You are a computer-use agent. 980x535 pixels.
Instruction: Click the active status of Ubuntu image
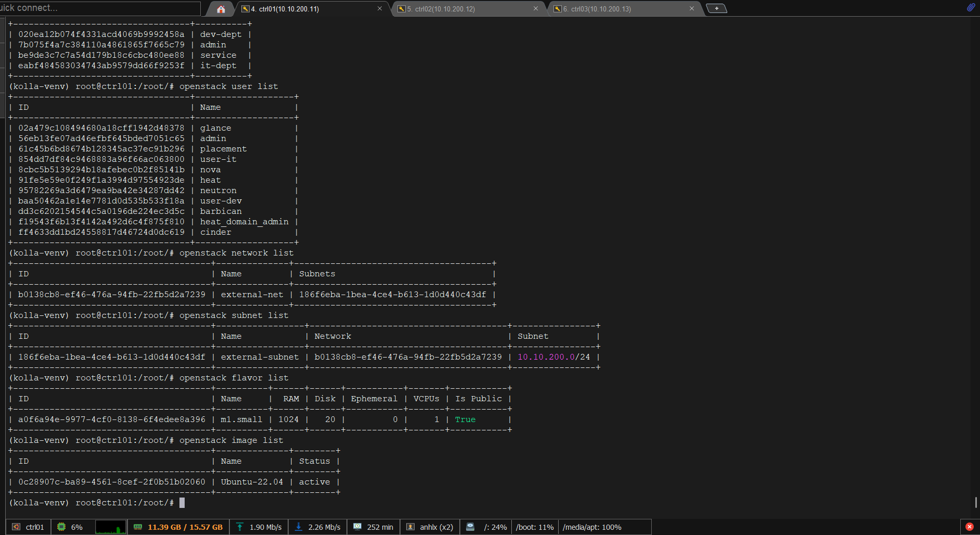[x=315, y=482]
